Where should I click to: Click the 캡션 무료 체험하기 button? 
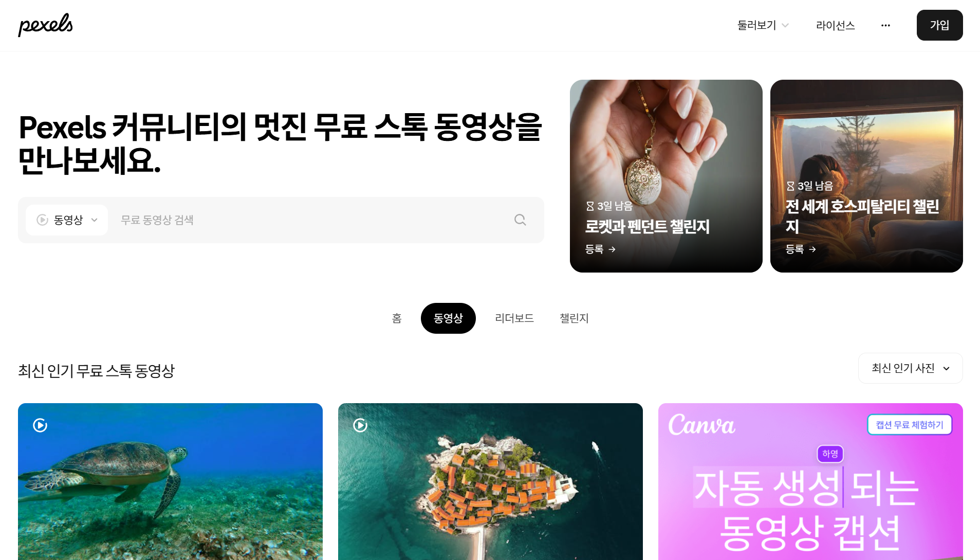[910, 425]
